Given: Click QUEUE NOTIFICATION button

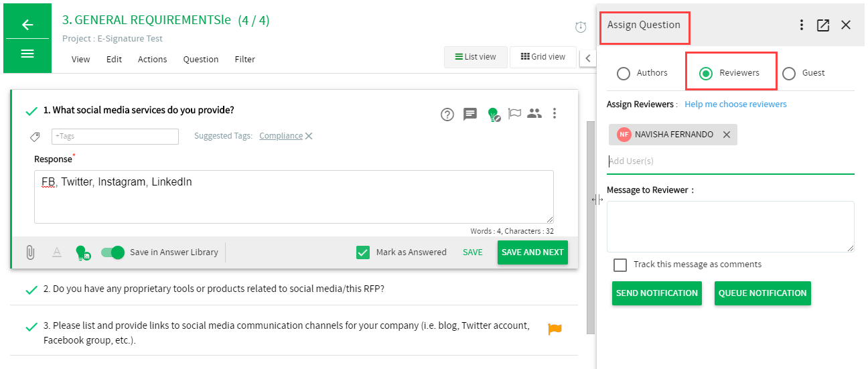Looking at the screenshot, I should point(763,293).
